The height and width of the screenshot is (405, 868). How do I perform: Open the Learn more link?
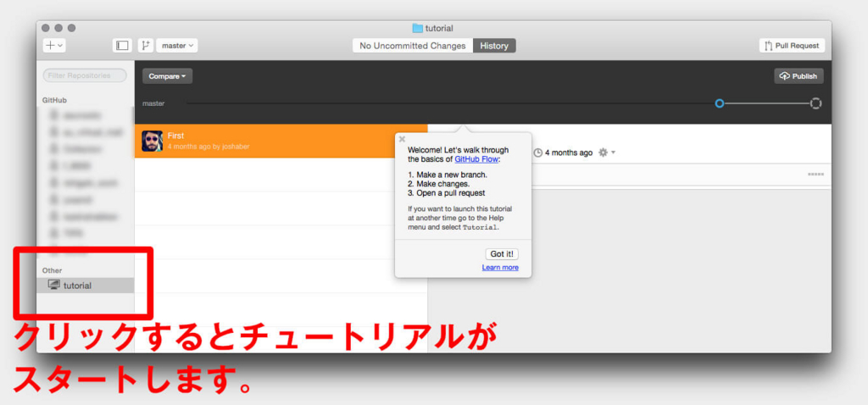500,268
